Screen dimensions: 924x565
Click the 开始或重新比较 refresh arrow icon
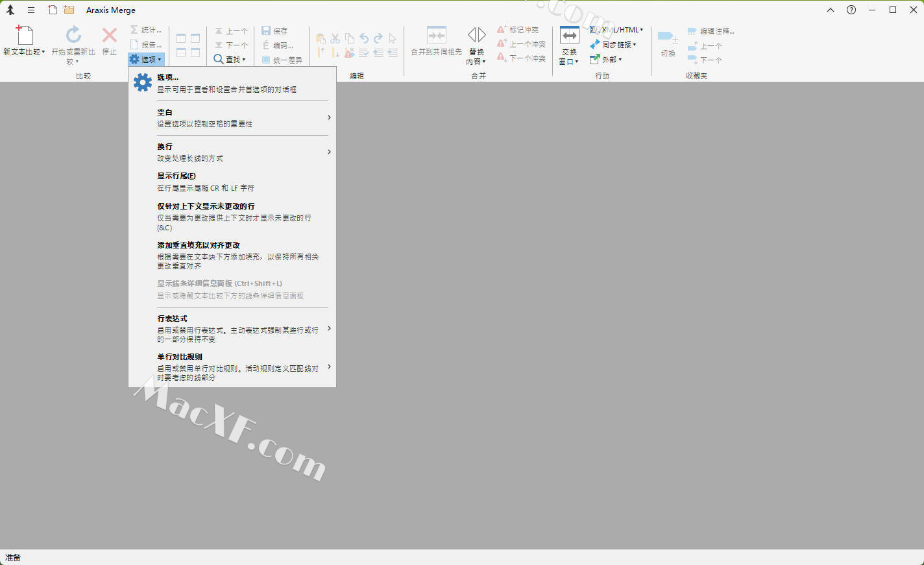coord(73,34)
